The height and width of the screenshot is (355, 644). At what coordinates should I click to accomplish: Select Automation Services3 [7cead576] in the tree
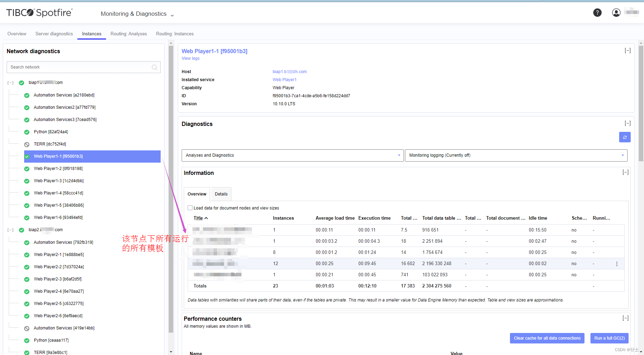click(65, 120)
